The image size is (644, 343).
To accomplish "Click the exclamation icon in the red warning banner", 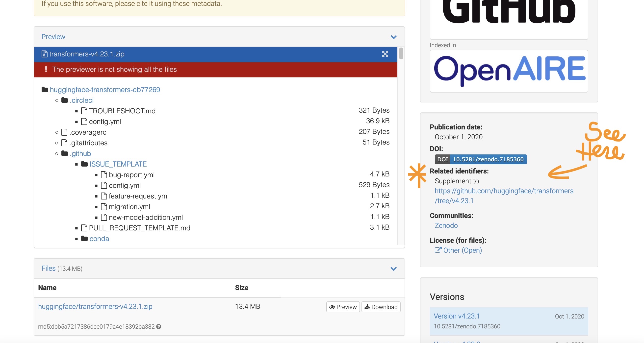I will pyautogui.click(x=46, y=70).
